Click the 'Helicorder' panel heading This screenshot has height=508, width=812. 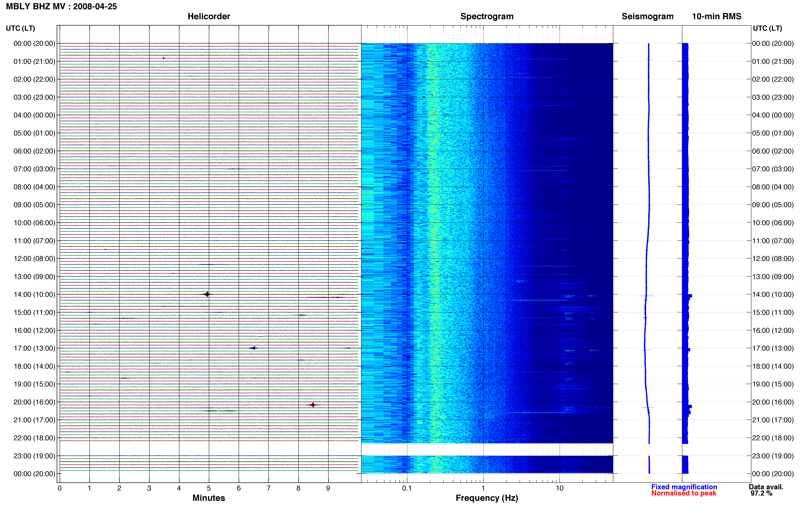click(209, 16)
